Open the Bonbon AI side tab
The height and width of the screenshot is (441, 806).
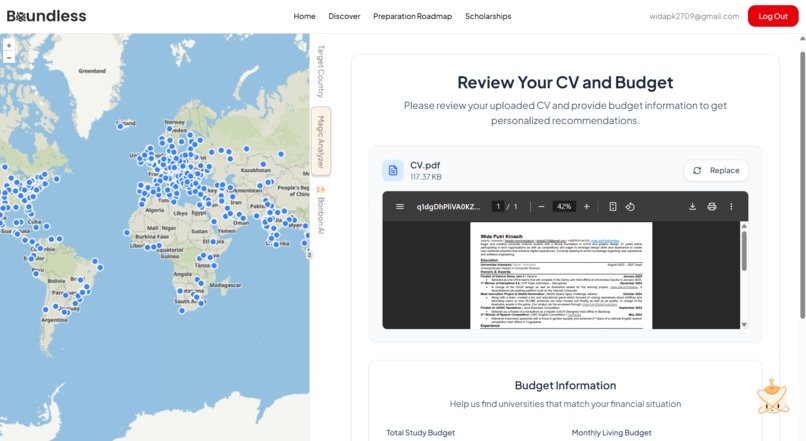(x=321, y=210)
